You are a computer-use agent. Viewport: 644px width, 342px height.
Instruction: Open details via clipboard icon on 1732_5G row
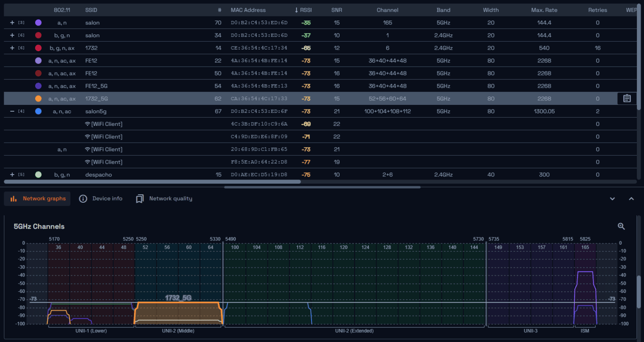626,98
